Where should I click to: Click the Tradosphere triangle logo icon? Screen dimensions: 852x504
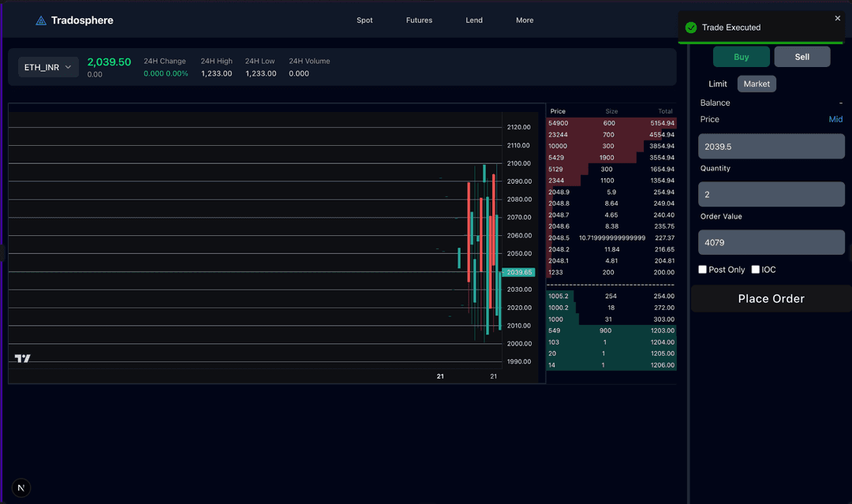coord(41,21)
